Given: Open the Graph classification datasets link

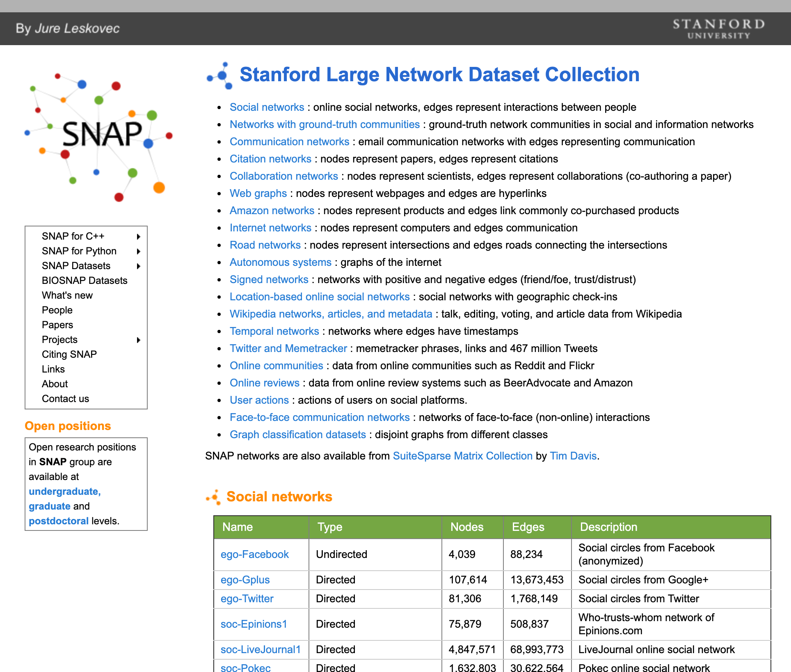Looking at the screenshot, I should (x=297, y=435).
